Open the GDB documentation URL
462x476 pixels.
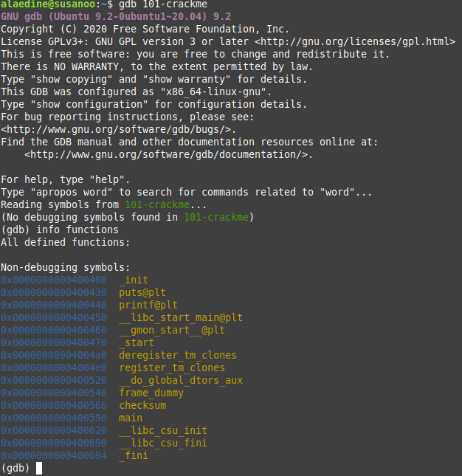168,154
